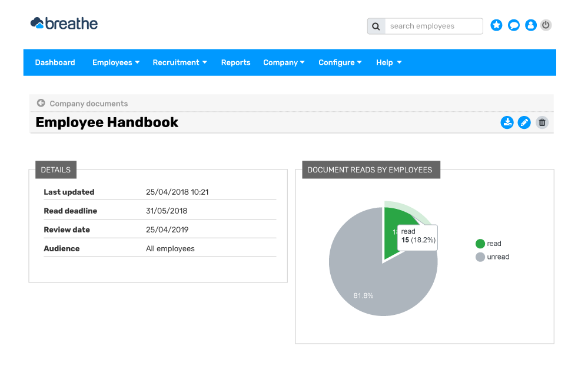This screenshot has height=379, width=588.
Task: Expand the Recruitment dropdown menu
Action: [x=180, y=62]
